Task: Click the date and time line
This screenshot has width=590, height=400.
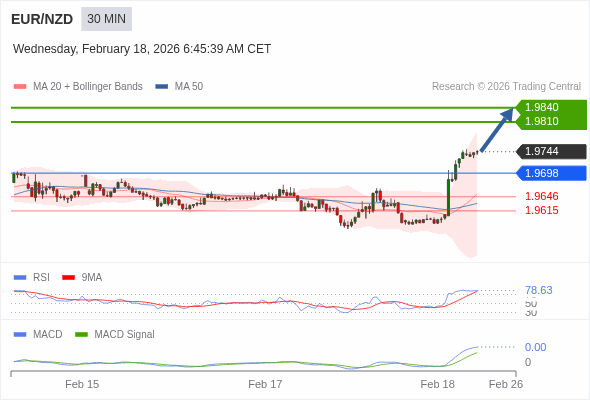Action: click(142, 49)
